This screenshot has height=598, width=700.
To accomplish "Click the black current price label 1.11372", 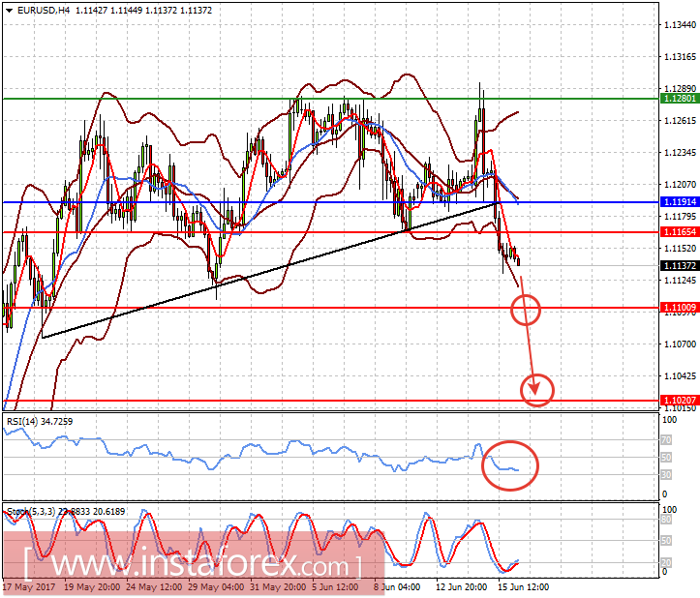I will 680,266.
